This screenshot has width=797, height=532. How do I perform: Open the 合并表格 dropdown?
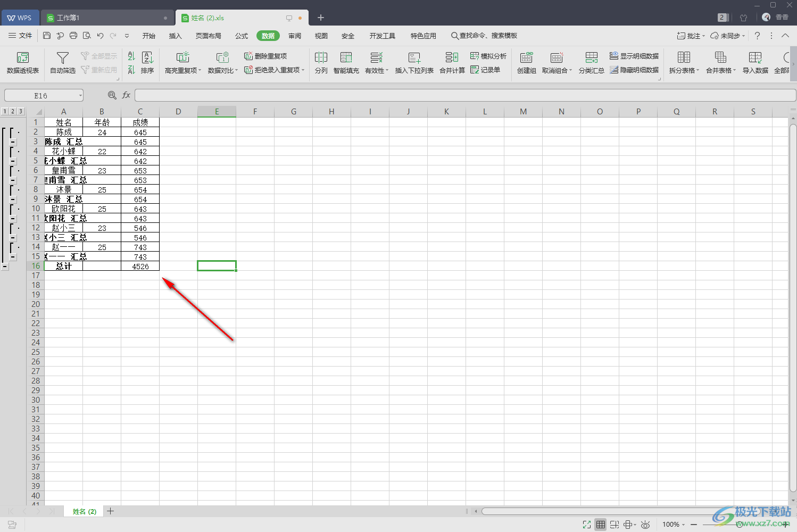(734, 70)
